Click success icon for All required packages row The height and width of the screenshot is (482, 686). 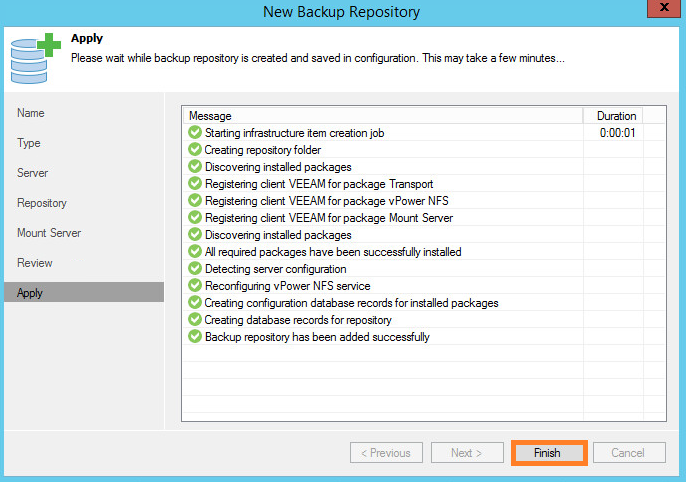click(195, 251)
